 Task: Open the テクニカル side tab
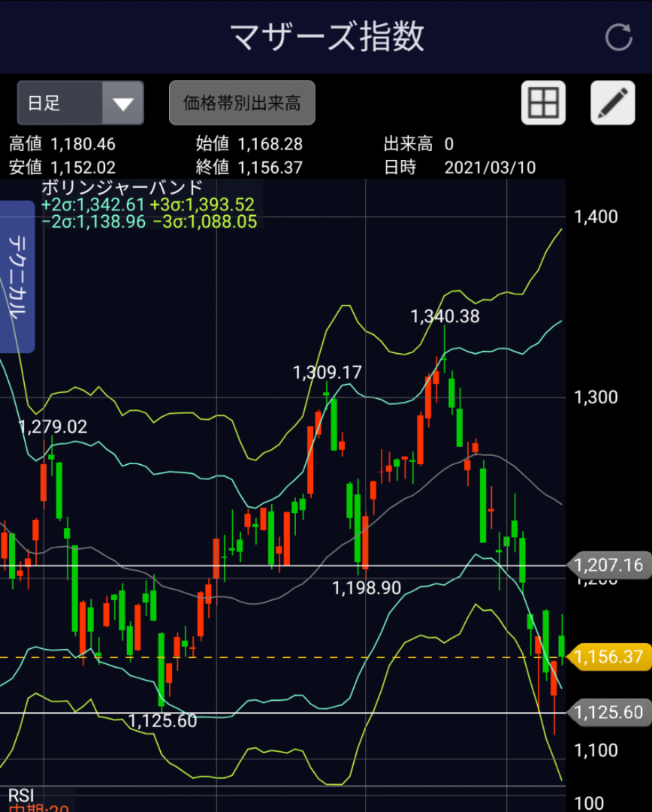17,276
